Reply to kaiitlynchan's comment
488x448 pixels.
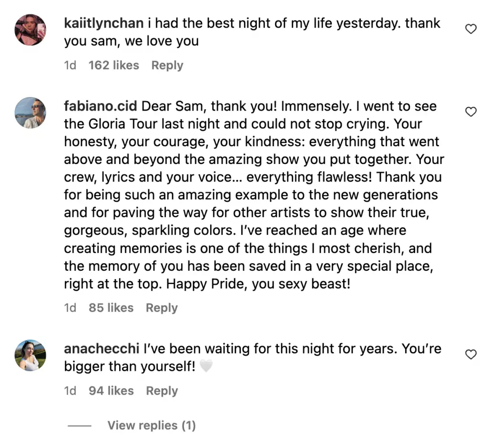[x=167, y=65]
